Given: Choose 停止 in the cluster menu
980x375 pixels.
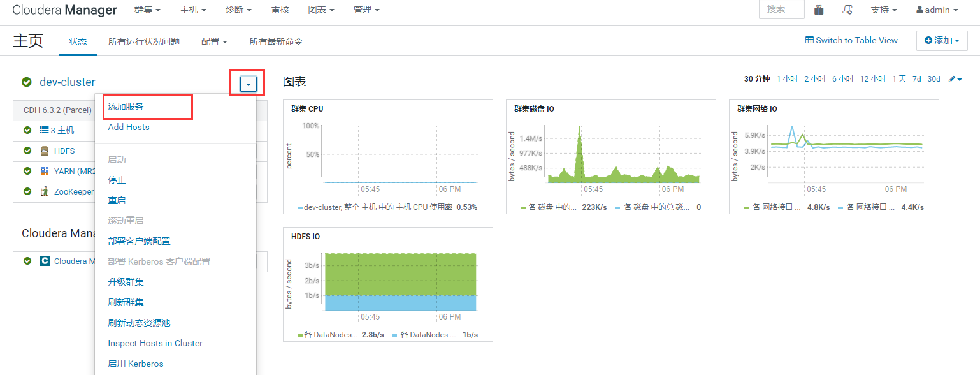Looking at the screenshot, I should click(x=117, y=180).
